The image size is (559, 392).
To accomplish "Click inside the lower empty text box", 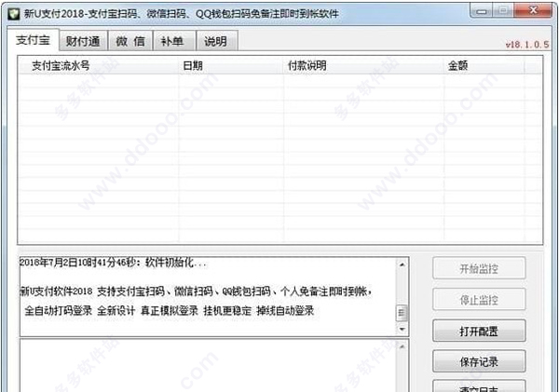I will point(208,366).
